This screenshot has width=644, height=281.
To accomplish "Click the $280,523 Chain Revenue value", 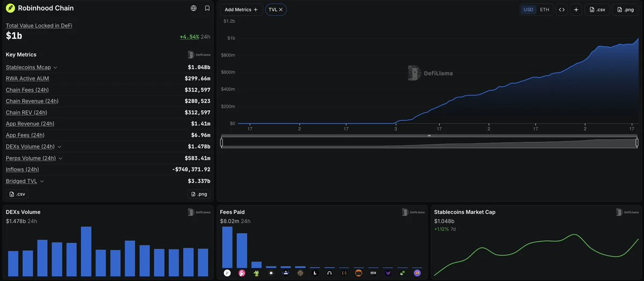I will [197, 101].
